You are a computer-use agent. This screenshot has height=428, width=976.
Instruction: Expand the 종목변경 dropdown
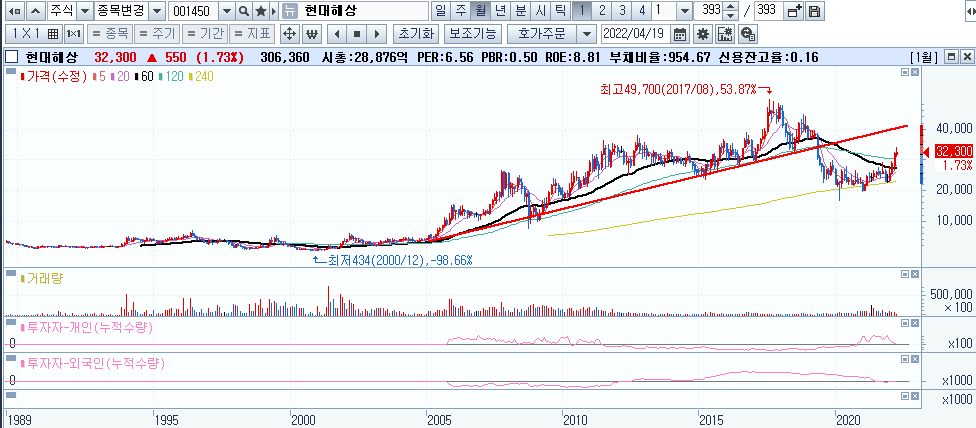pyautogui.click(x=158, y=11)
